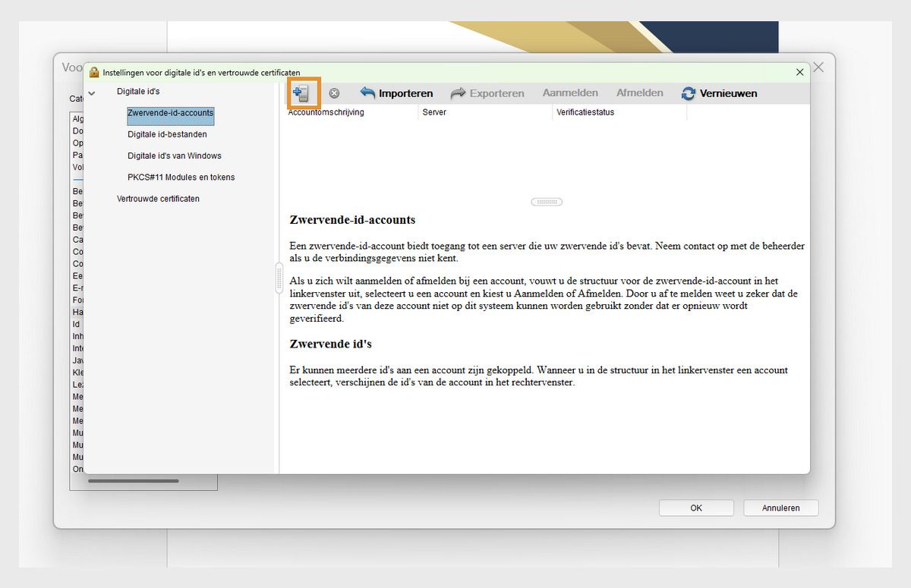Open Digitale id-bestanden in the tree

click(167, 134)
